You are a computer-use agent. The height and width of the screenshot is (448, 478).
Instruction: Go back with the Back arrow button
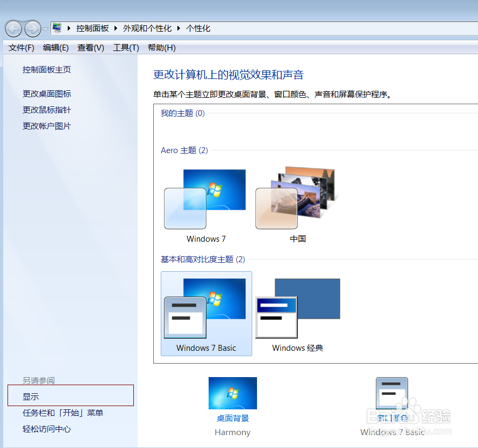click(x=13, y=29)
